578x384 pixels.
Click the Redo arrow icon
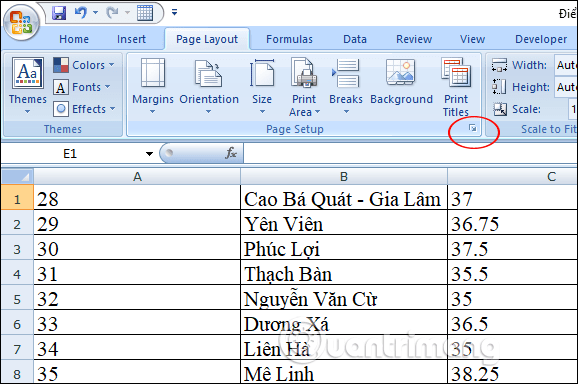(x=112, y=13)
